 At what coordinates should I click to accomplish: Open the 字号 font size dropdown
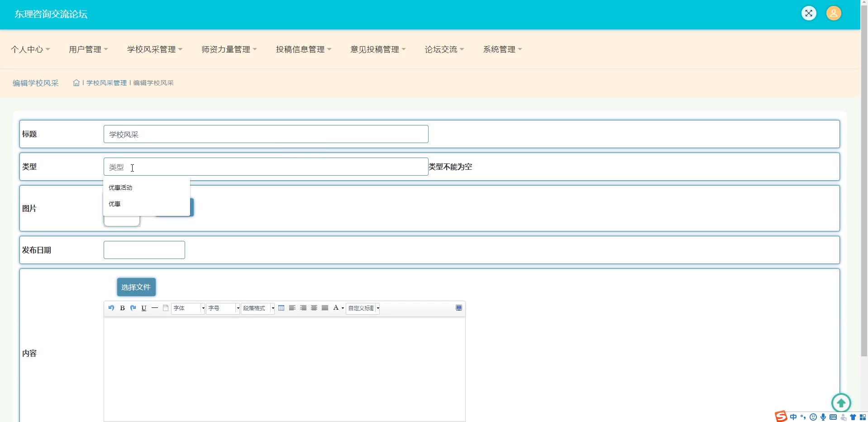[x=223, y=308]
